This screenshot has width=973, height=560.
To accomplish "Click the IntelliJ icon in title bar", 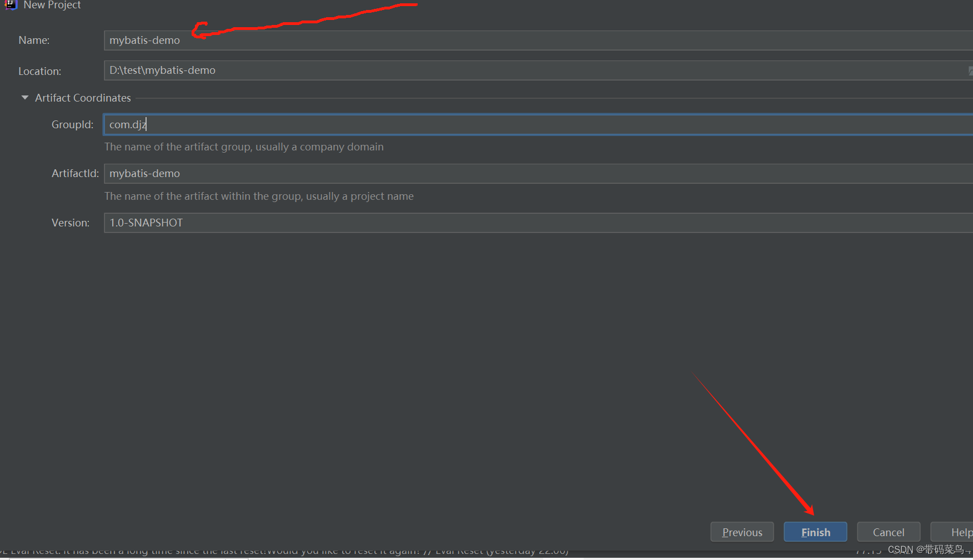I will click(x=10, y=4).
